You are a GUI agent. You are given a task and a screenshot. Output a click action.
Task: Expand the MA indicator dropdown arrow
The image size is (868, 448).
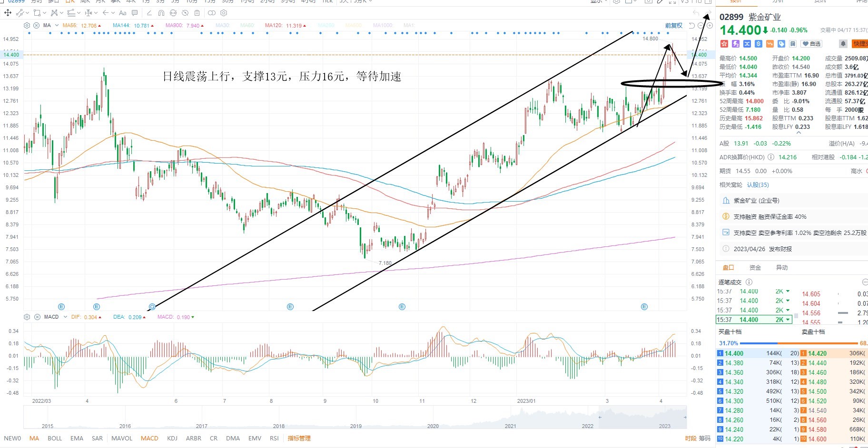(x=57, y=25)
